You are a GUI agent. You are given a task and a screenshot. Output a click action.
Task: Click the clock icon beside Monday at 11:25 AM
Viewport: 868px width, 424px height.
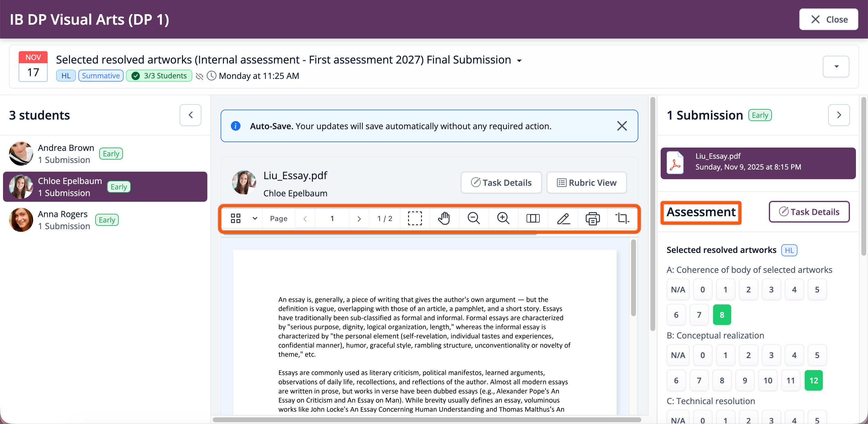point(211,76)
